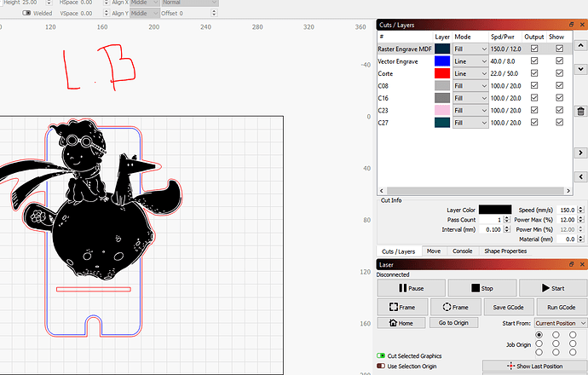Click Offset 0 stepper control

[x=214, y=13]
